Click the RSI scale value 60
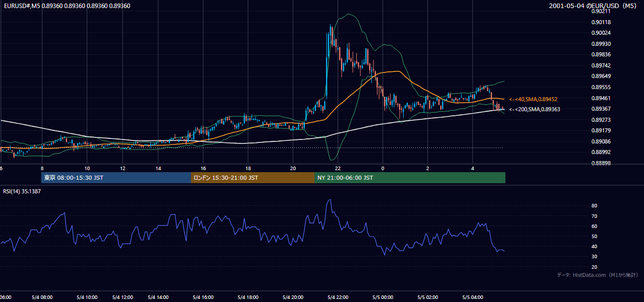This screenshot has width=644, height=302. click(x=594, y=226)
